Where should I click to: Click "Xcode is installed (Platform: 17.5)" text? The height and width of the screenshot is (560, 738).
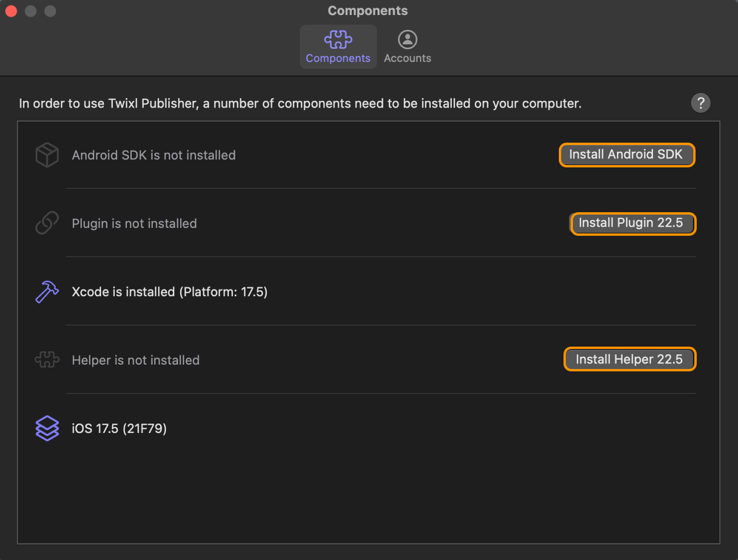[x=170, y=292]
